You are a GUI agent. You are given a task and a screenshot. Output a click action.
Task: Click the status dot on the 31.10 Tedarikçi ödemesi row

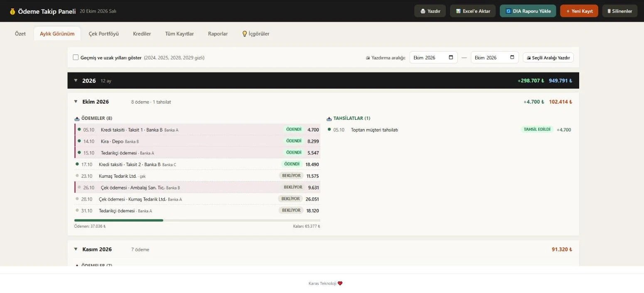click(77, 210)
